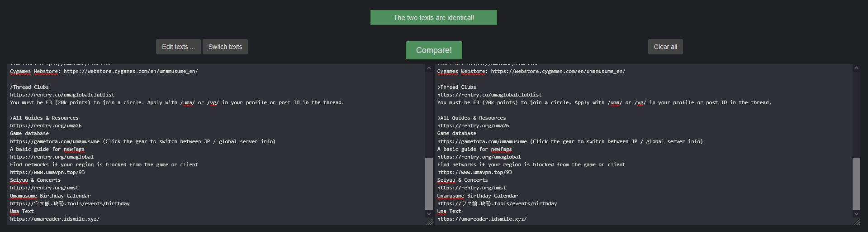Click 'Game database' line in left text
Screen dimensions: 868x232
tap(29, 133)
